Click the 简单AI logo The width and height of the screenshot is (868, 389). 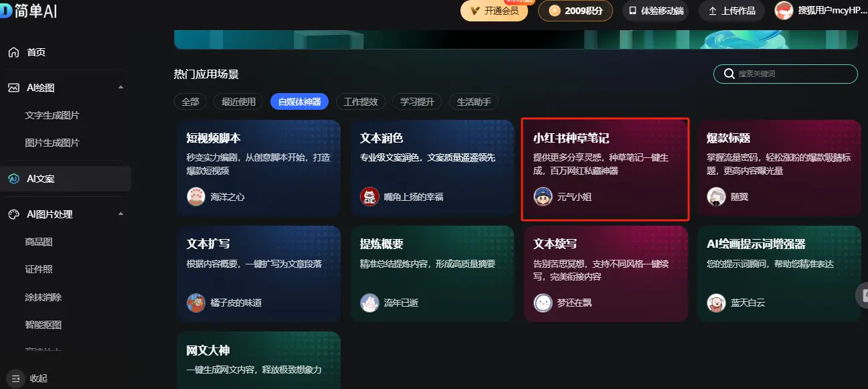tap(31, 11)
